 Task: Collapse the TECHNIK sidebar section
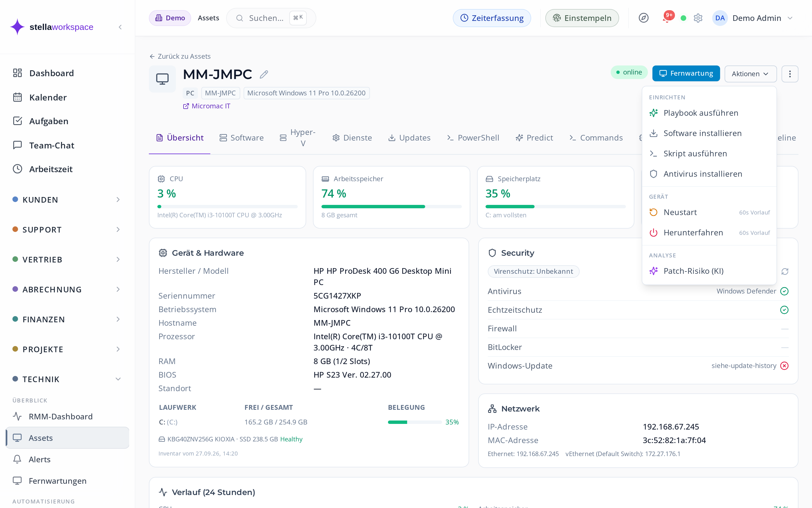tap(67, 379)
